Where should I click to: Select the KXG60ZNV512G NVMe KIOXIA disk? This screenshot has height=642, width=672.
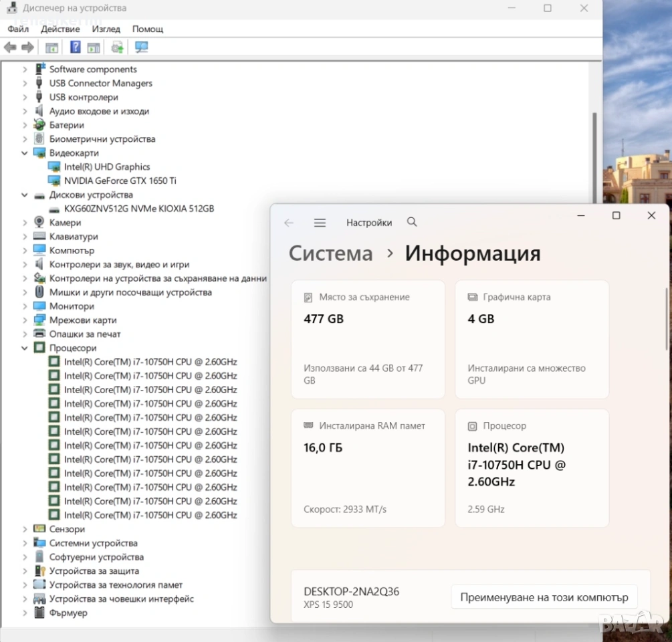pyautogui.click(x=138, y=209)
